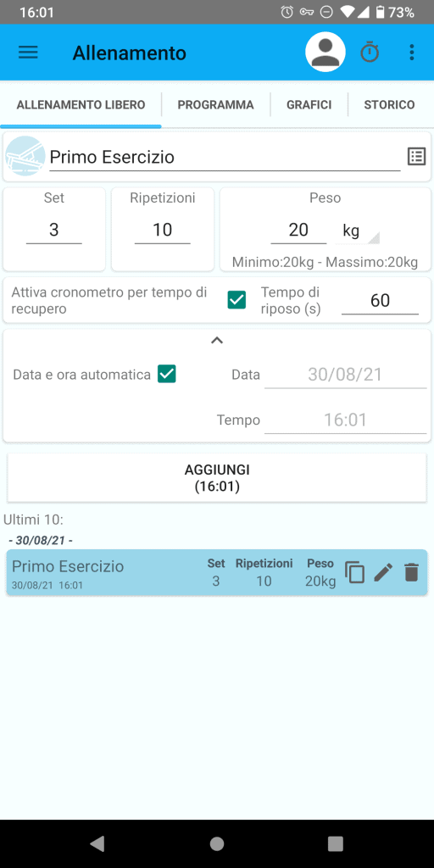Switch to the Programma tab
The image size is (434, 868).
click(216, 104)
